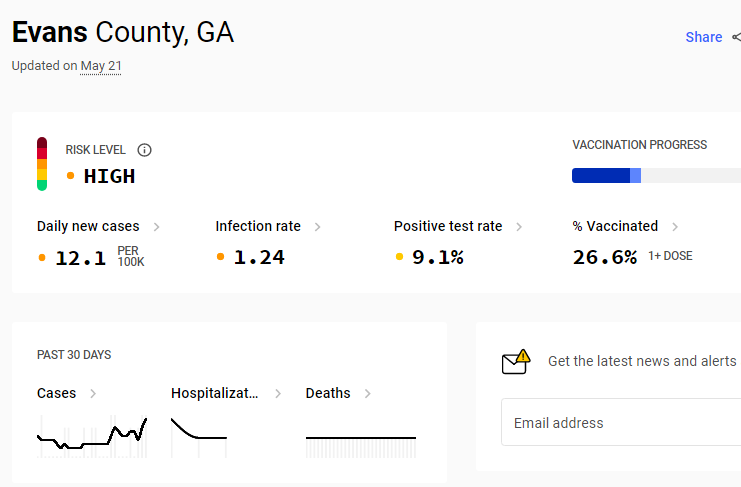
Task: Click the Share link
Action: pos(704,37)
